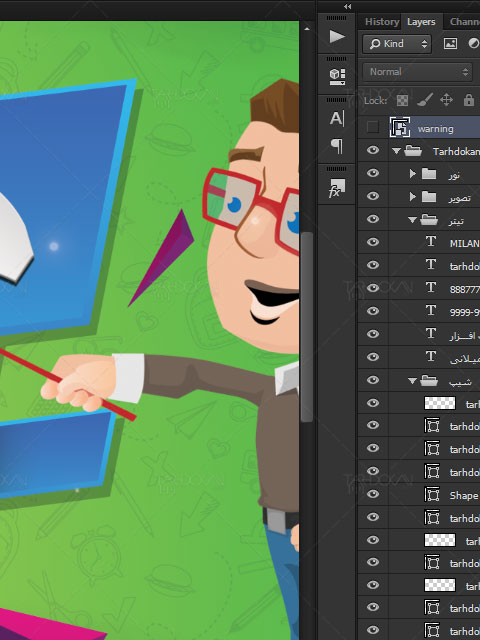Filter layers by pixel layer type icon

450,43
